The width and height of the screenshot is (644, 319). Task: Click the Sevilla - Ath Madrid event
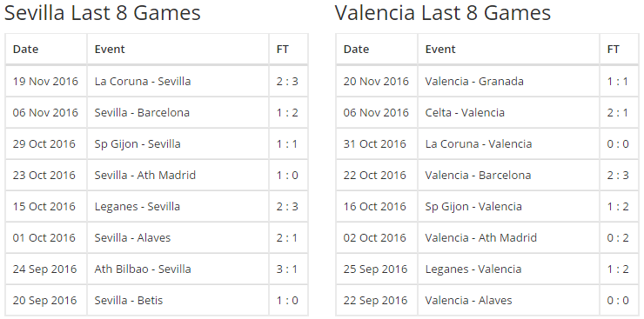(145, 175)
